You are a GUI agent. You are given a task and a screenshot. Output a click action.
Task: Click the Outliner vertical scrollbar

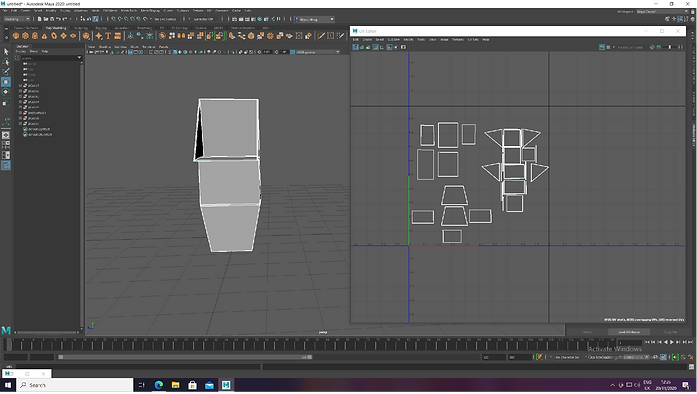[x=81, y=196]
